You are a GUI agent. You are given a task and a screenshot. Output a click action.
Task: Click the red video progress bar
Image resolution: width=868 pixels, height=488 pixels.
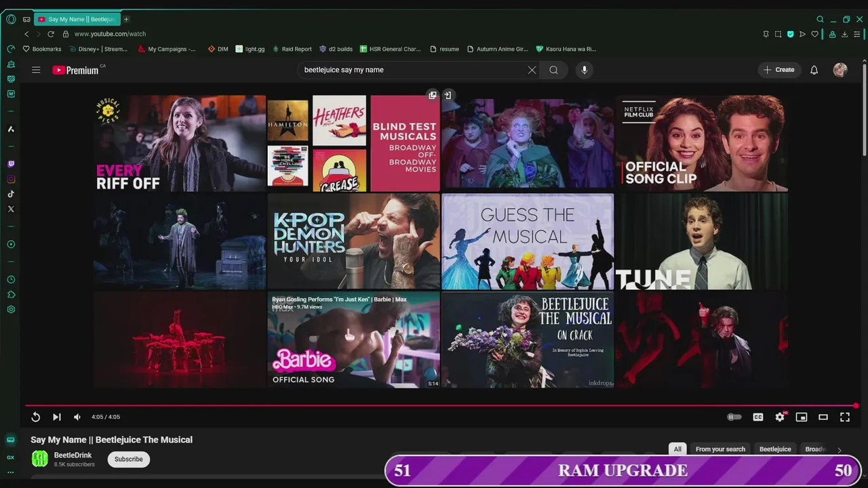point(442,406)
